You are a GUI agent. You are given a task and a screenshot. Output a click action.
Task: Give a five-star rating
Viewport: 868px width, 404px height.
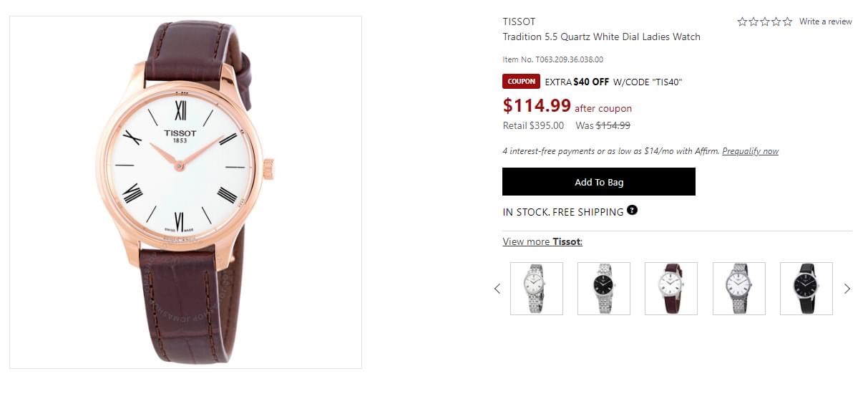click(x=787, y=22)
